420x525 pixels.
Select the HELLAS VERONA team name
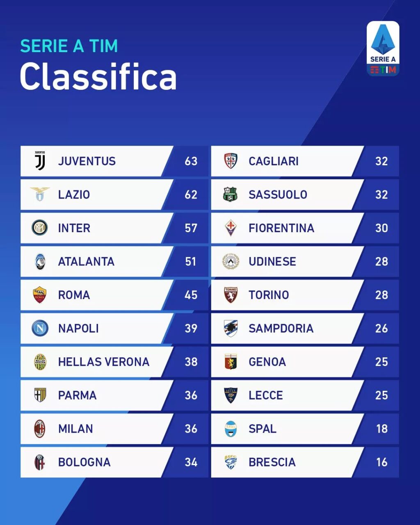[103, 362]
